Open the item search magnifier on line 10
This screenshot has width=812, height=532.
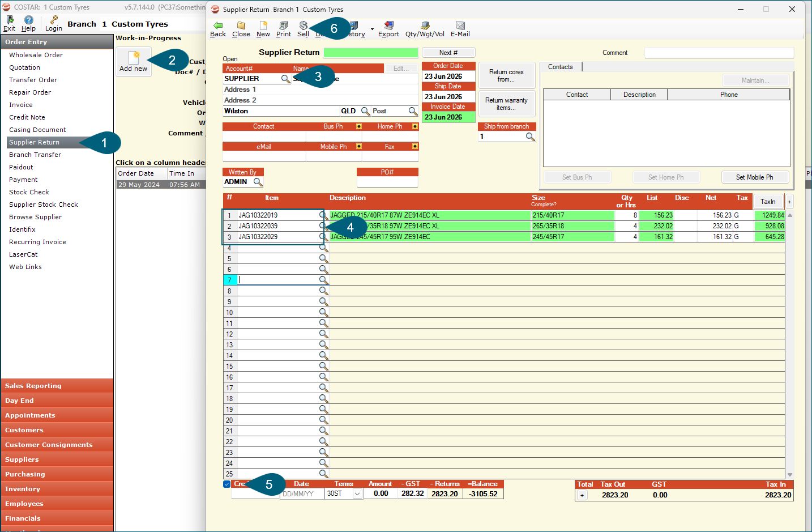pyautogui.click(x=323, y=312)
